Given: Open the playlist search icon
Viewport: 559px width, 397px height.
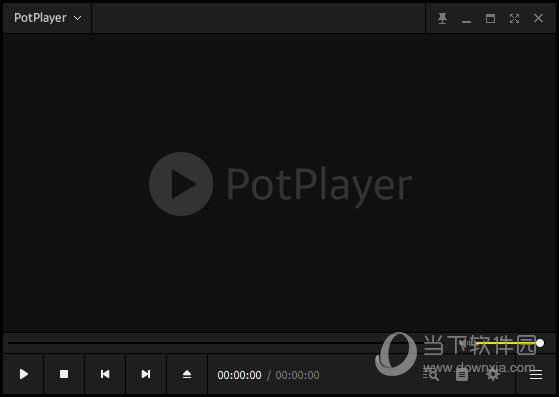Looking at the screenshot, I should pos(431,375).
